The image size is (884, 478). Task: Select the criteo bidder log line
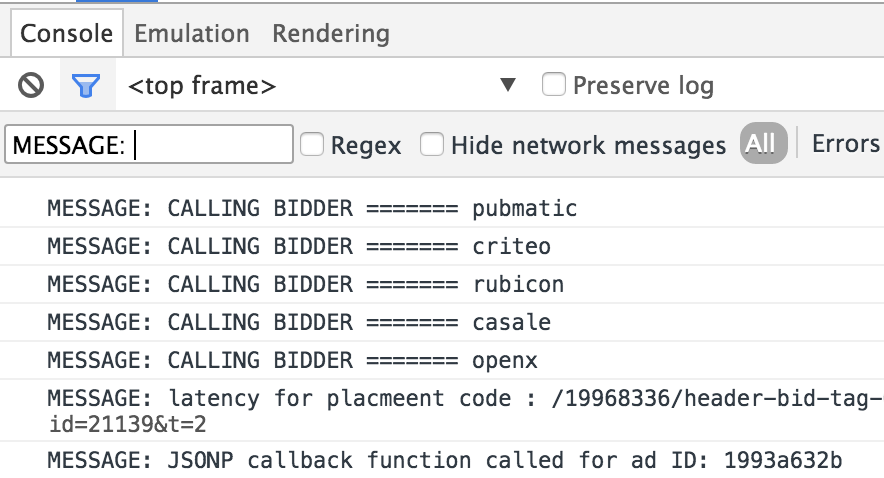(x=298, y=246)
